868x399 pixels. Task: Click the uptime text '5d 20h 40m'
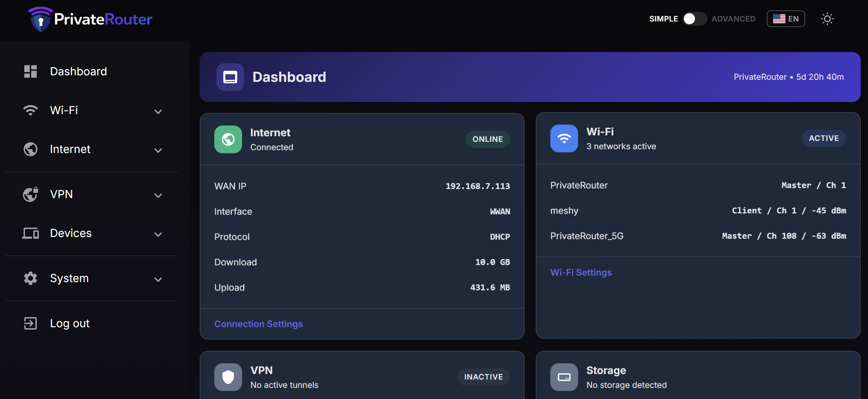(x=820, y=77)
